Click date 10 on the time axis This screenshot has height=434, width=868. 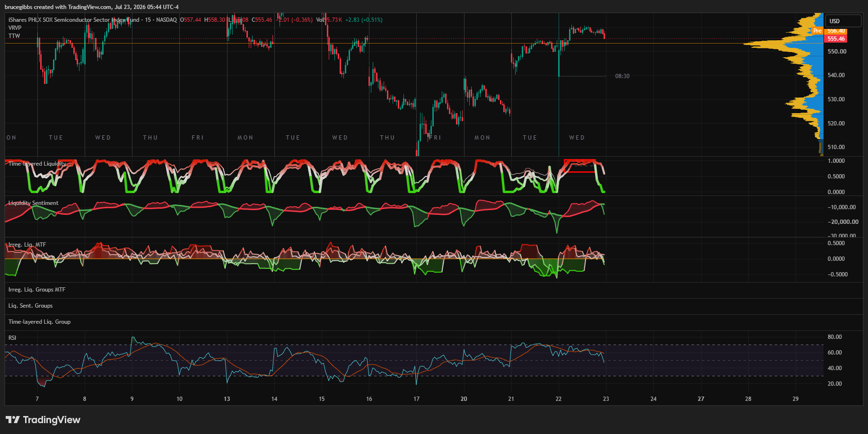(x=180, y=399)
